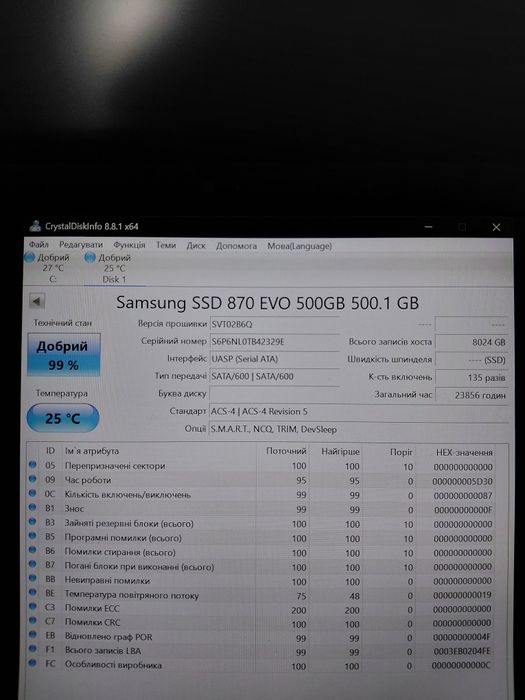Click status dot of attribute FC row

32,663
